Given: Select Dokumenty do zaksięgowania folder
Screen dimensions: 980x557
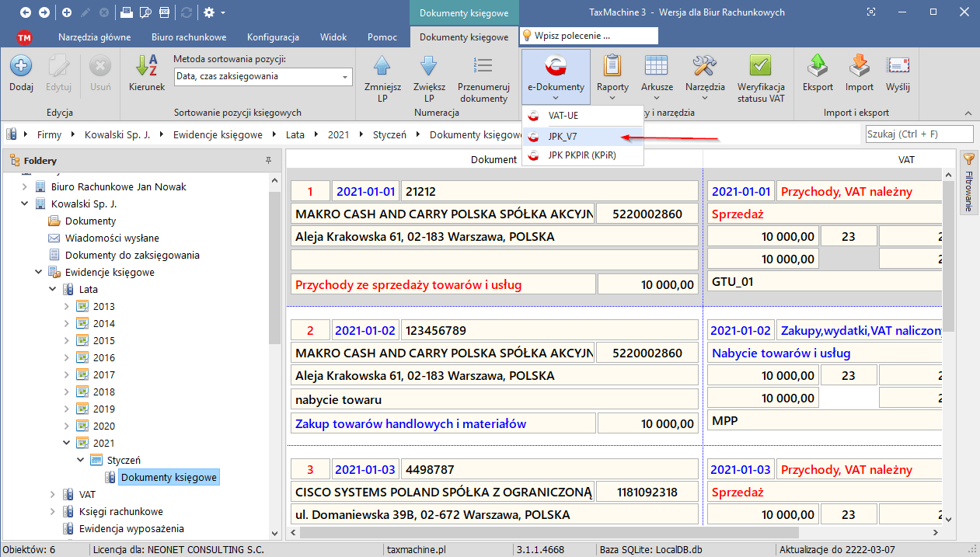Looking at the screenshot, I should point(132,255).
